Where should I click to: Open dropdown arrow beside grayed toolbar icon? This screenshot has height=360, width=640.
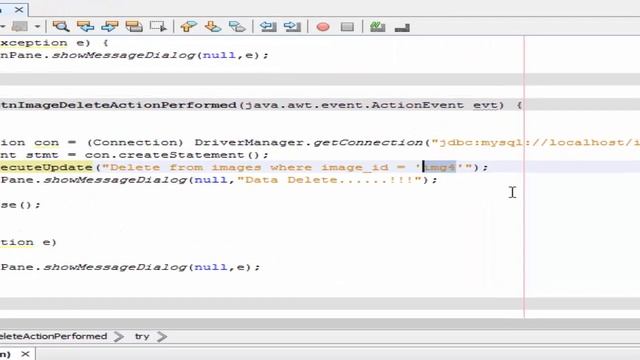[x=37, y=27]
